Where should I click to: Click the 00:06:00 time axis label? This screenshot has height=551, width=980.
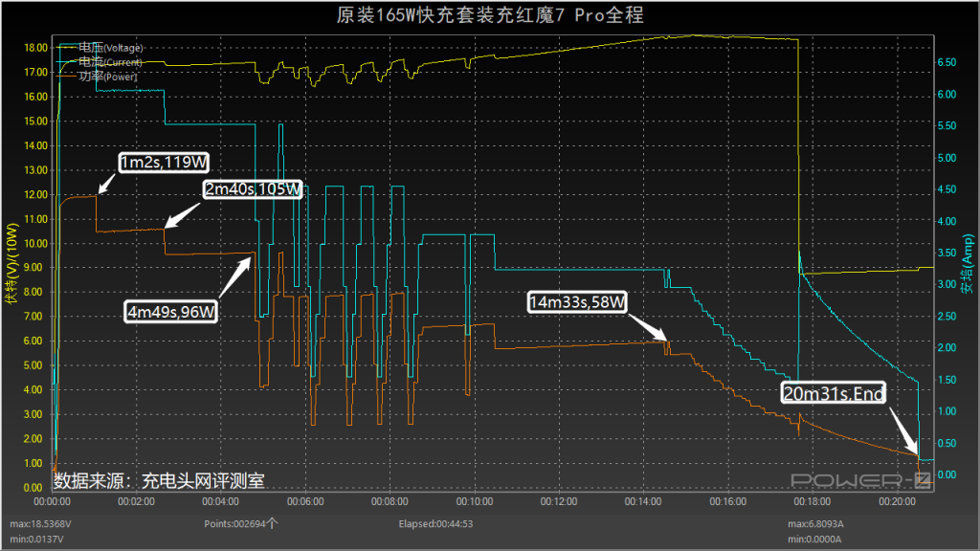305,501
